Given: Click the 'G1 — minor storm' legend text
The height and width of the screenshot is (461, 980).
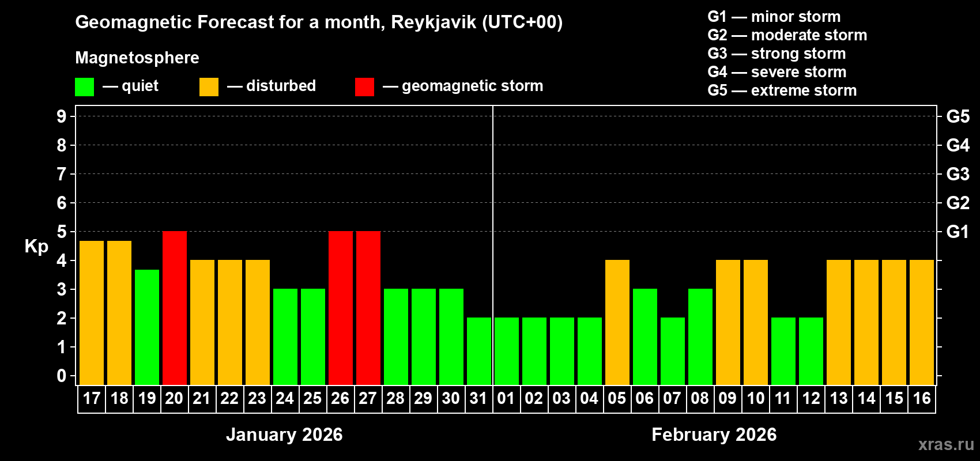Looking at the screenshot, I should tap(774, 17).
